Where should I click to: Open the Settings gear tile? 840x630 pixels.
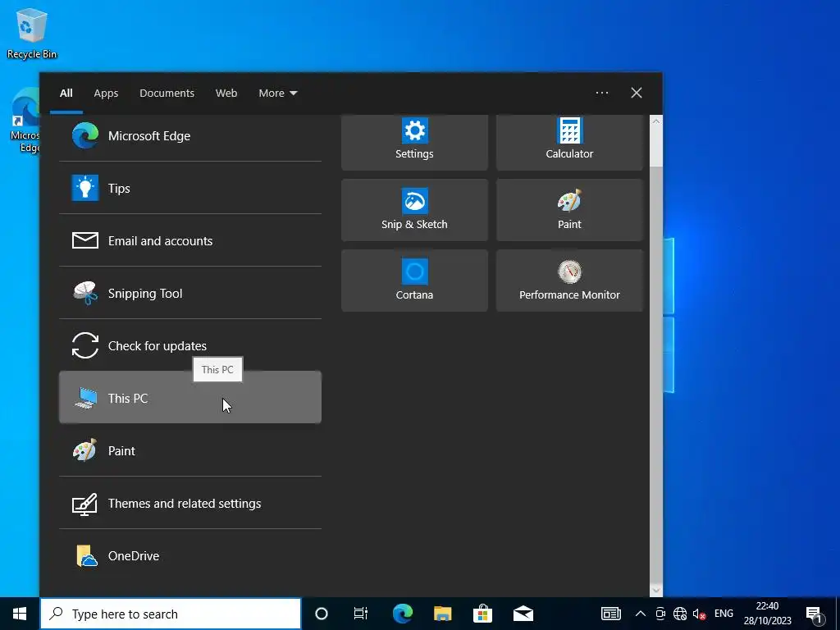(414, 142)
